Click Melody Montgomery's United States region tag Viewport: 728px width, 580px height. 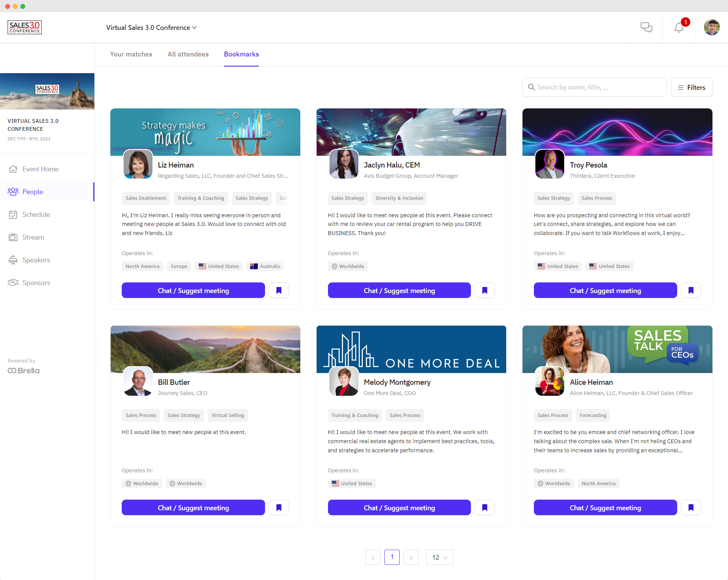click(352, 484)
